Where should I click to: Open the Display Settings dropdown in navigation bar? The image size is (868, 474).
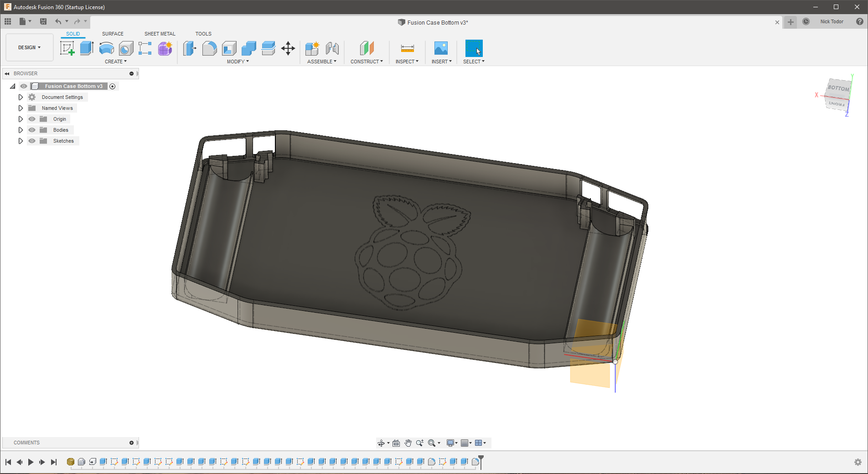452,443
